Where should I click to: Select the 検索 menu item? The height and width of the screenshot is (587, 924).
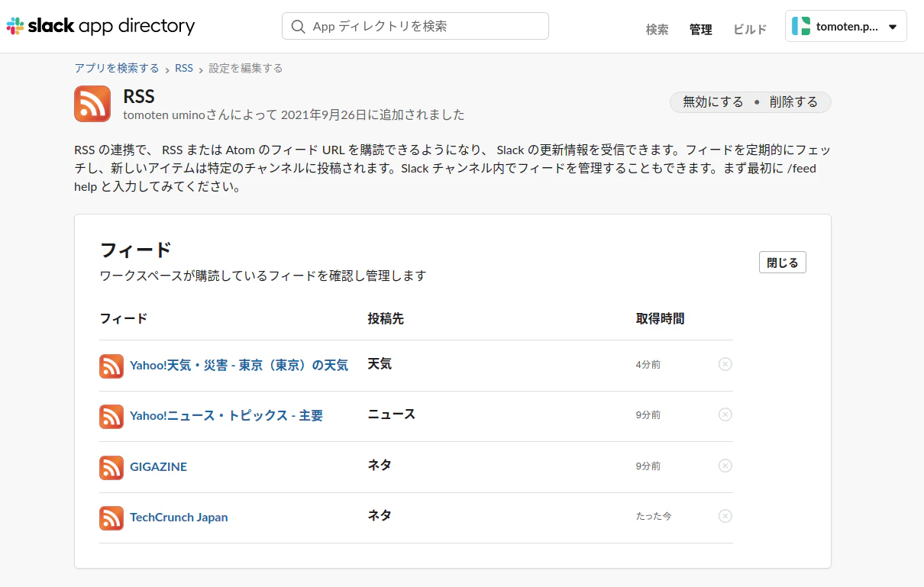(x=656, y=30)
